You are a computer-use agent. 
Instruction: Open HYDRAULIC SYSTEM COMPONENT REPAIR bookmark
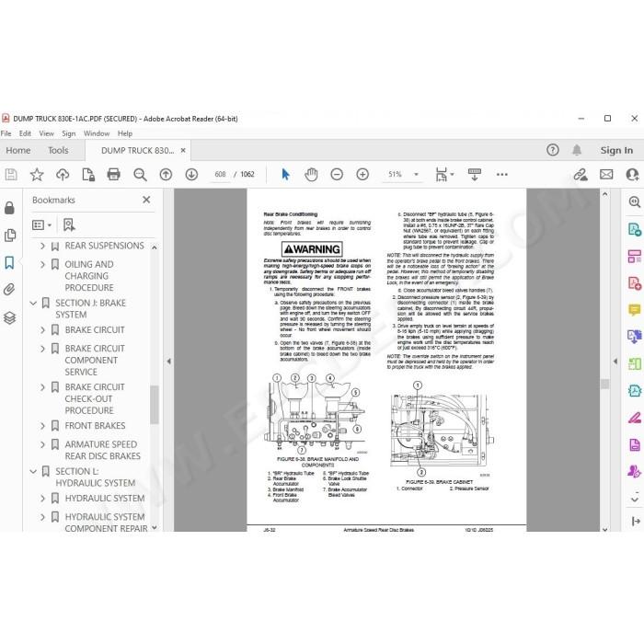coord(105,523)
